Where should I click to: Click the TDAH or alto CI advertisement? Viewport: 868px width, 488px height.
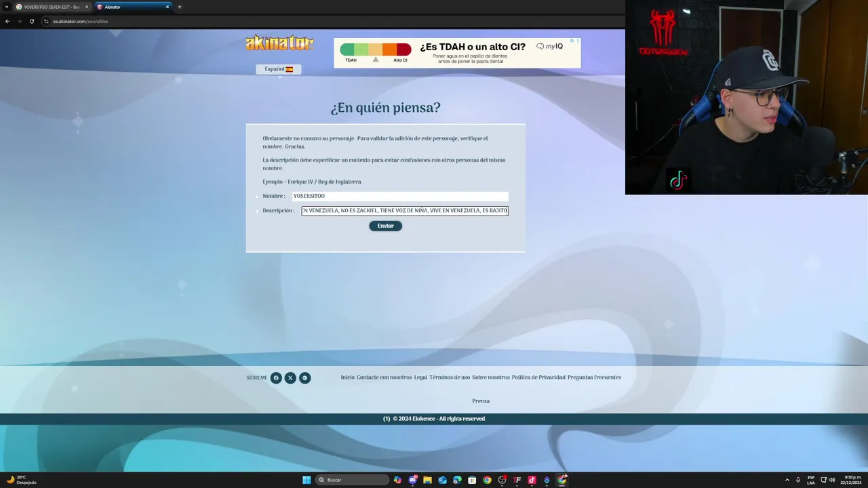457,53
